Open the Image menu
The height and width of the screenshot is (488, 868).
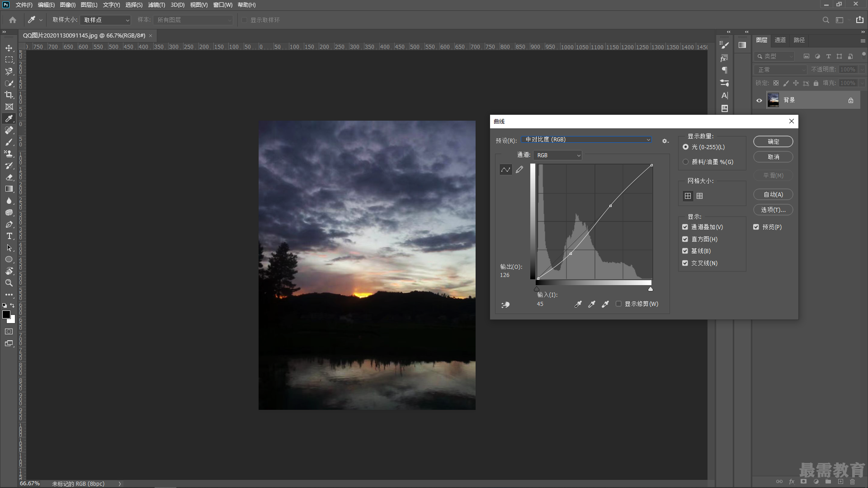pos(68,5)
